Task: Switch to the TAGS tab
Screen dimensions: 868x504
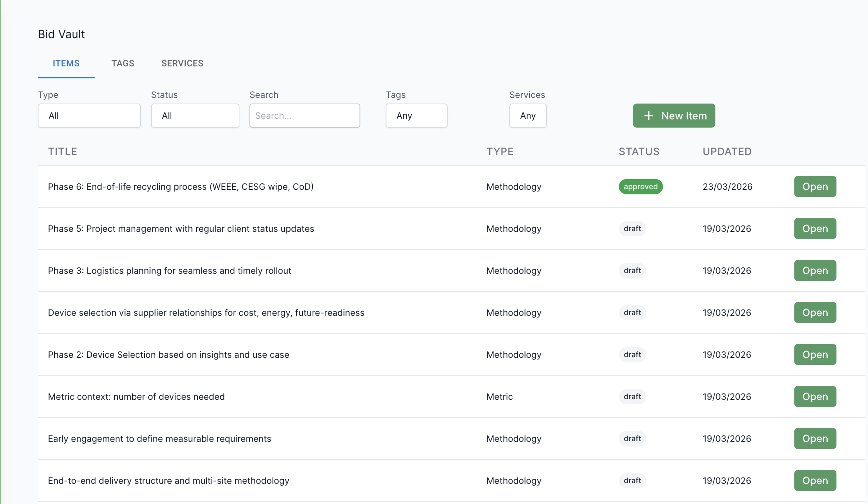Action: (123, 63)
